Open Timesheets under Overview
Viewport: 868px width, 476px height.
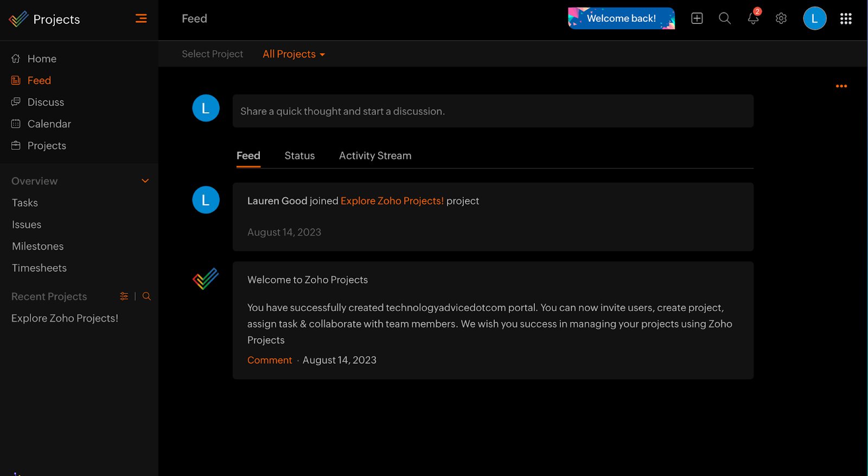click(x=39, y=268)
